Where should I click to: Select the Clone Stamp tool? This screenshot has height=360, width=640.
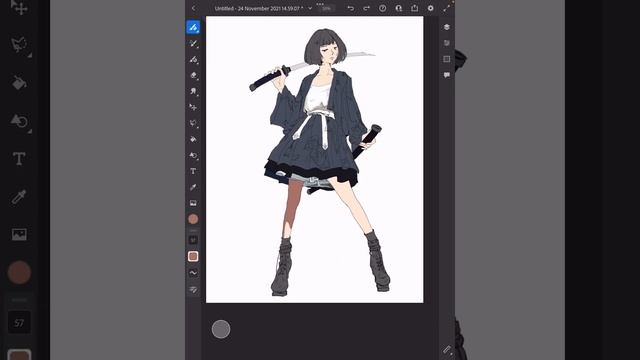[193, 91]
